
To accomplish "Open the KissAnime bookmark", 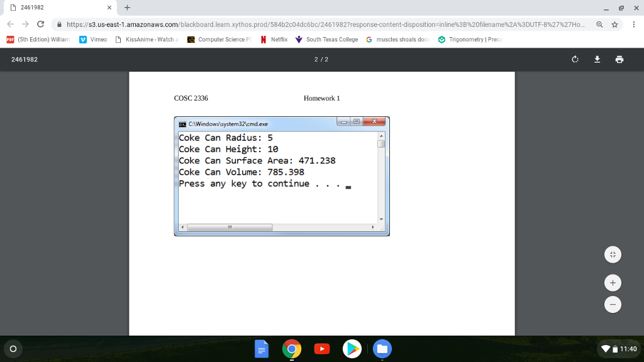I will 147,40.
